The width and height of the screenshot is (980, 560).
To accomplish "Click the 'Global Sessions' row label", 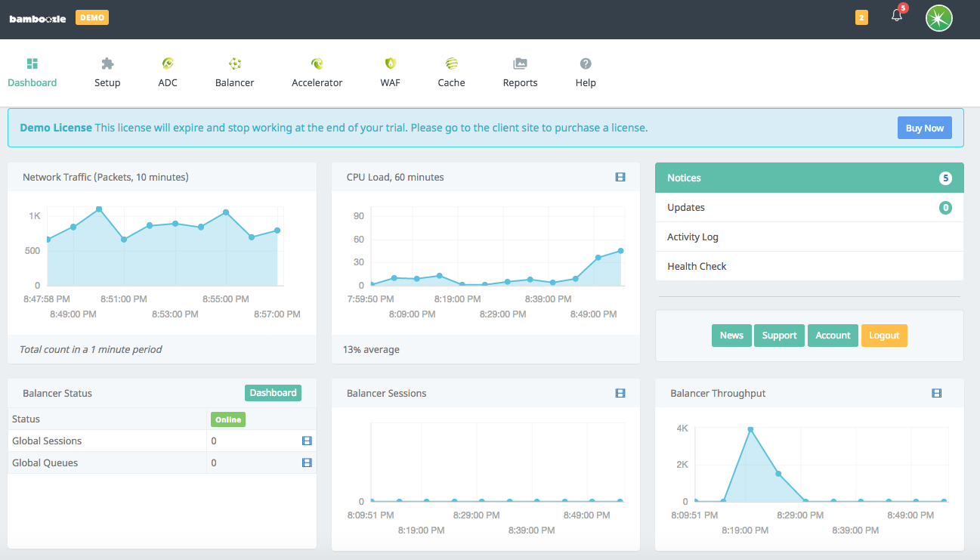I will (x=47, y=441).
